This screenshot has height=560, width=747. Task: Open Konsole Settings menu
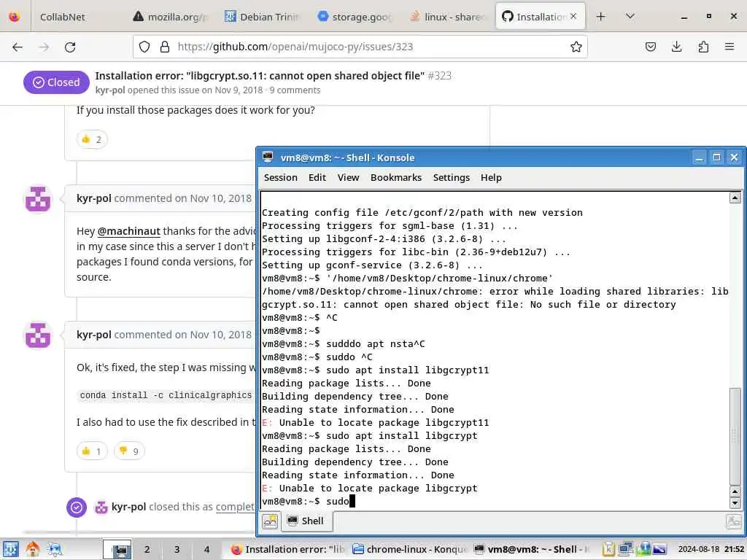(451, 178)
